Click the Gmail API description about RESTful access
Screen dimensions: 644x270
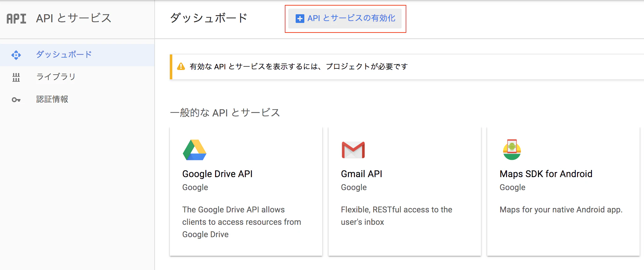396,216
